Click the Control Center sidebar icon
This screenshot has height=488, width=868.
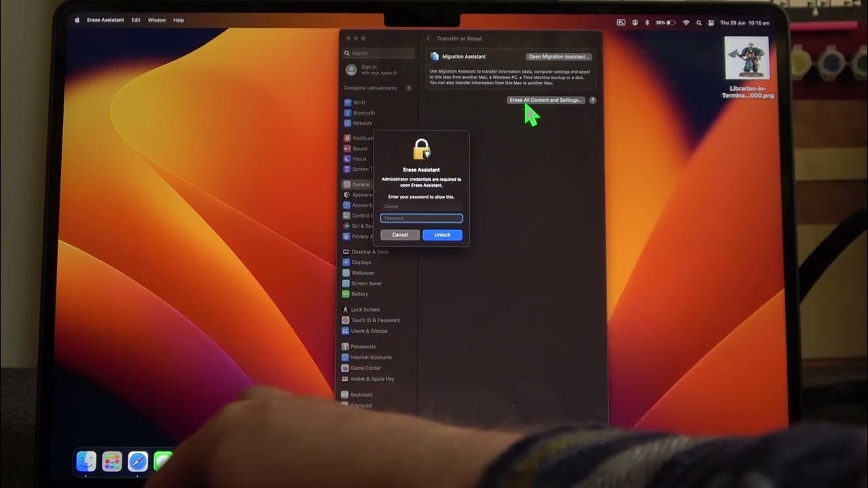tap(347, 216)
